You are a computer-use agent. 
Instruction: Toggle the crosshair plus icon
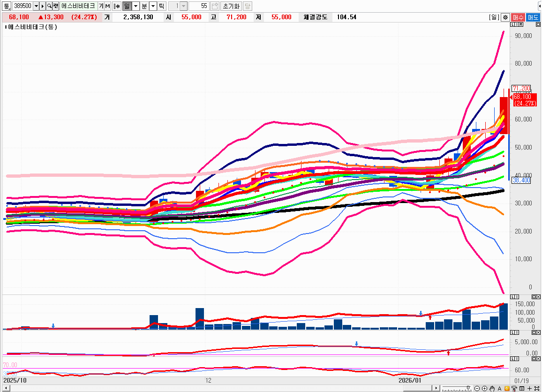[529, 388]
